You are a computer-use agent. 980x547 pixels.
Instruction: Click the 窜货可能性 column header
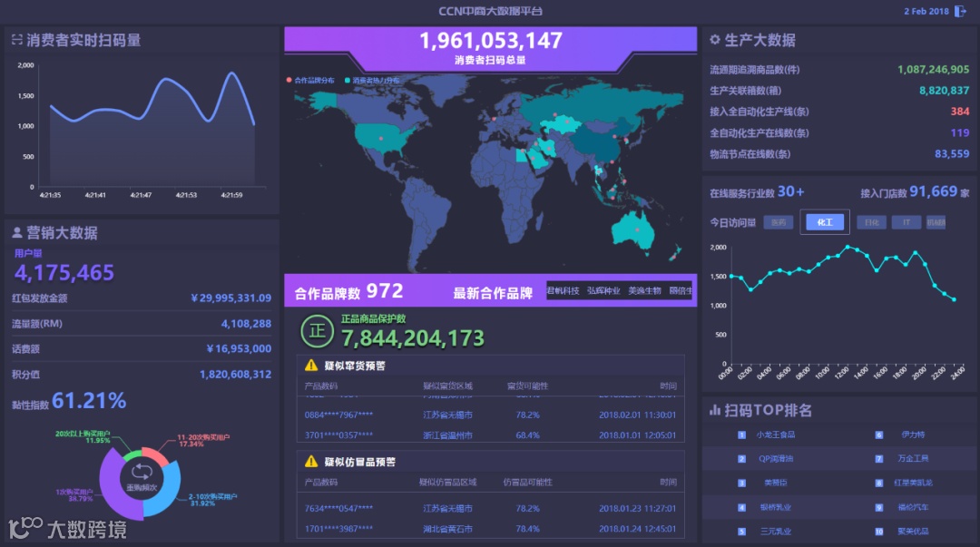point(527,386)
